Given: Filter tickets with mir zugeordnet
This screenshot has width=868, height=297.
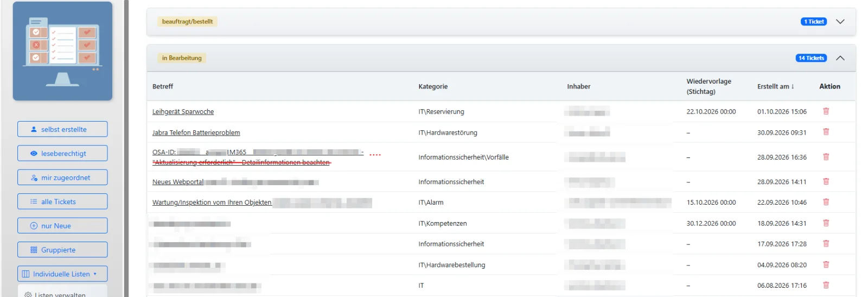Looking at the screenshot, I should 62,178.
